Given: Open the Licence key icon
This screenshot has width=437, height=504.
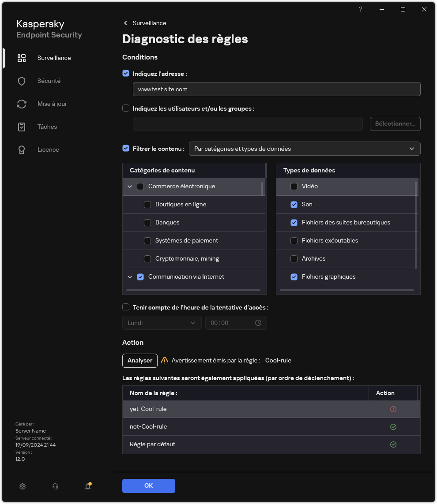Looking at the screenshot, I should (22, 149).
